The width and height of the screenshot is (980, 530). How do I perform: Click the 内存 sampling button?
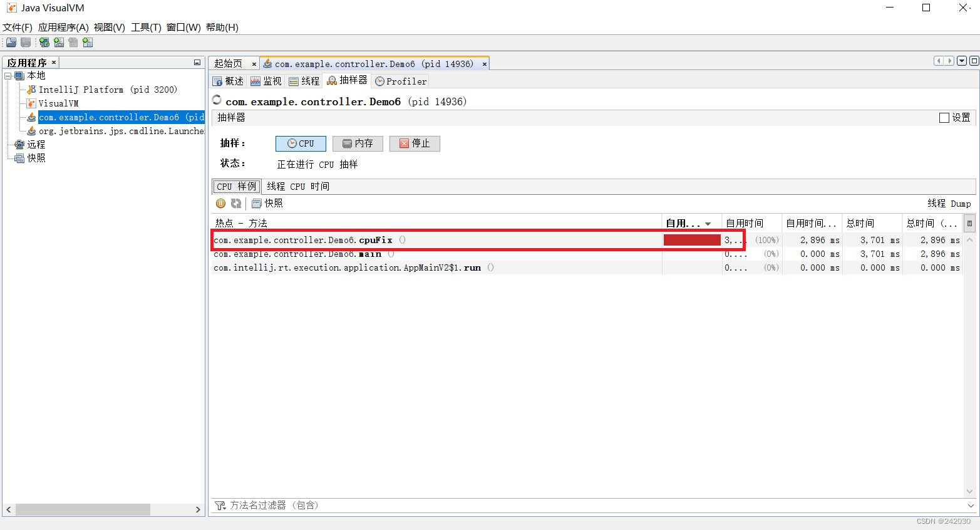[358, 143]
